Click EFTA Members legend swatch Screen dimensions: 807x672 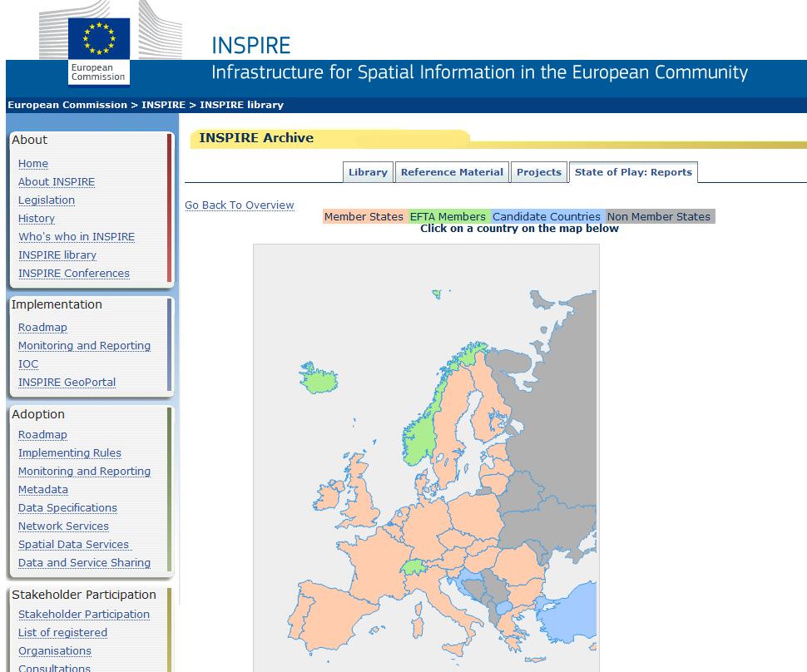point(448,216)
